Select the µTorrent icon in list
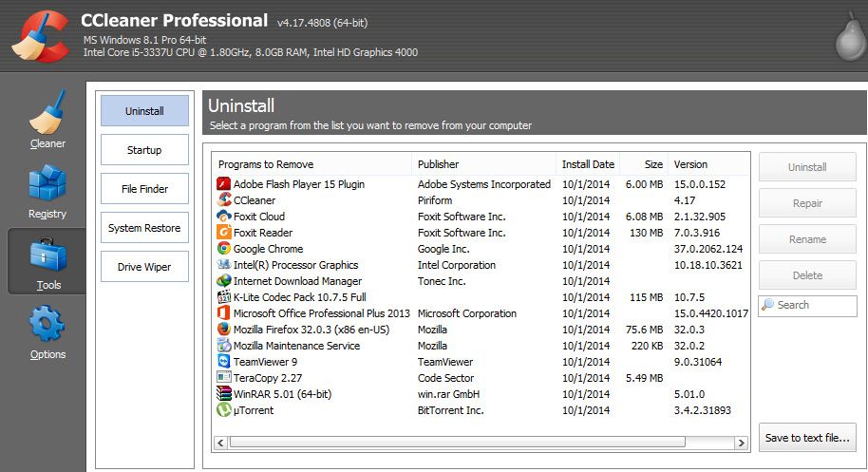This screenshot has width=868, height=472. coord(223,410)
